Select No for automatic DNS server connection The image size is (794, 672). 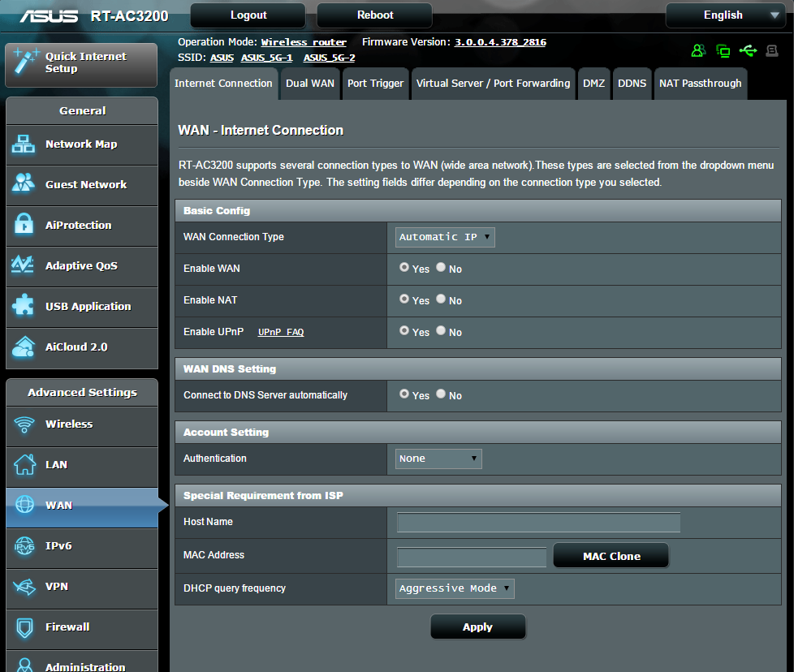click(x=441, y=394)
